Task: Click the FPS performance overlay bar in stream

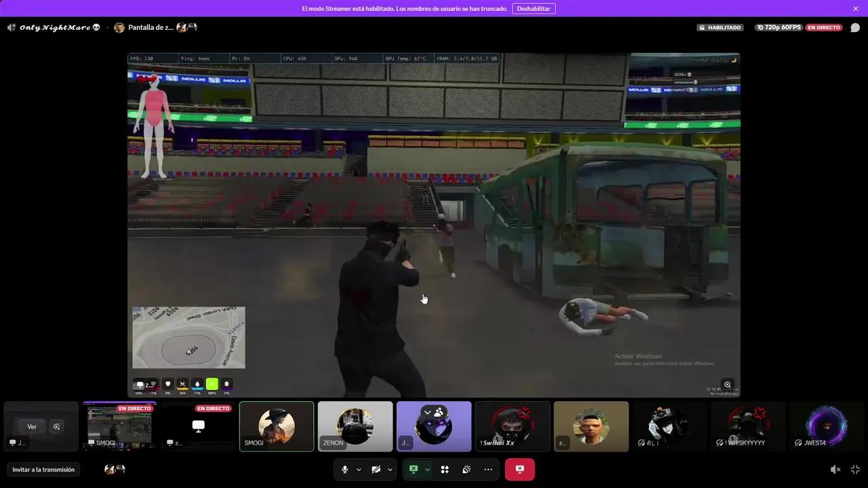Action: coord(313,59)
